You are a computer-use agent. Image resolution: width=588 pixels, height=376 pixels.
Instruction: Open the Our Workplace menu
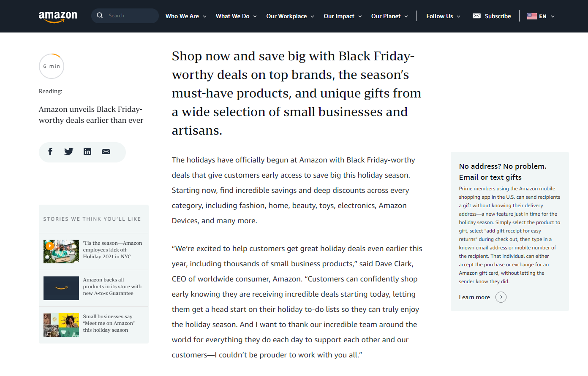point(290,16)
